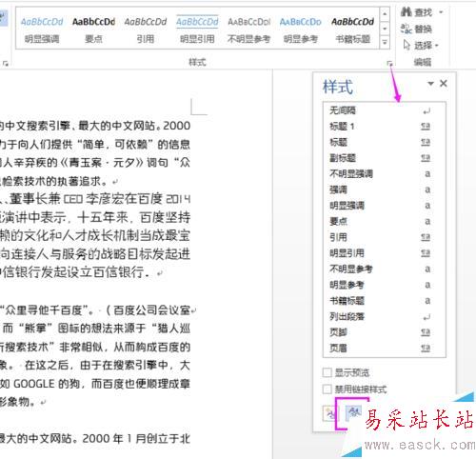Click document text "信银行发起设立百信银行"
Screen dimensions: 476x459
[75, 272]
